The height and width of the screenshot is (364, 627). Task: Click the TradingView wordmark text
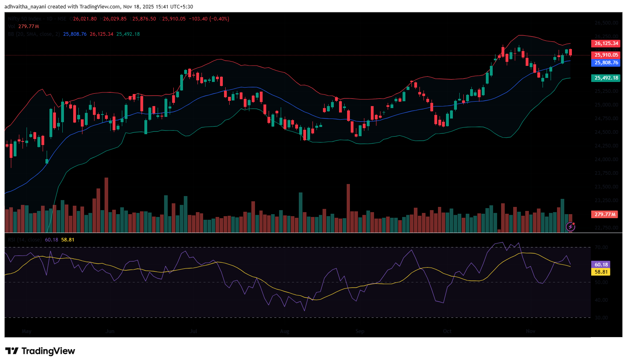tap(48, 351)
